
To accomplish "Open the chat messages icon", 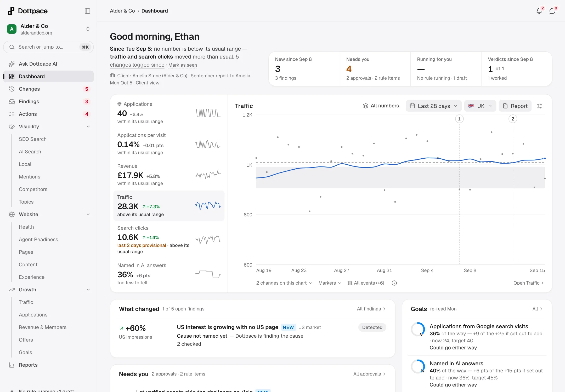I will (552, 11).
